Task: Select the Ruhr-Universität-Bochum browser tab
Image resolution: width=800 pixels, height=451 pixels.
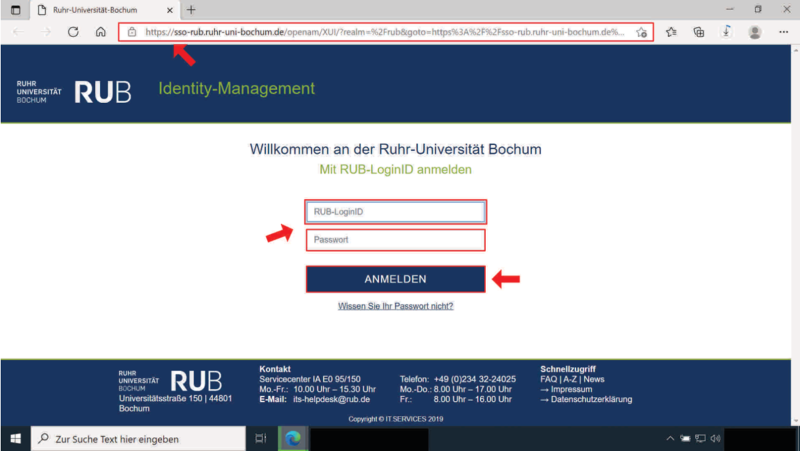Action: [95, 9]
